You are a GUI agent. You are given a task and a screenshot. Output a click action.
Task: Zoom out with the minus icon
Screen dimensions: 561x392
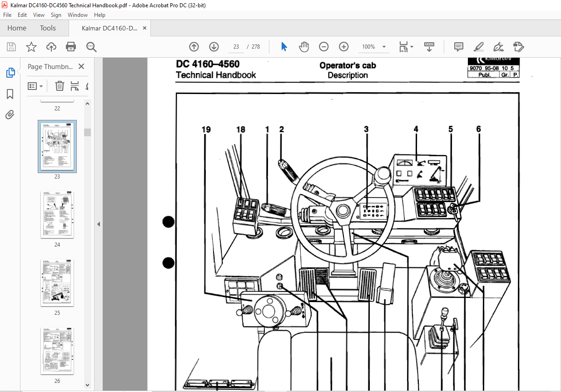[324, 47]
